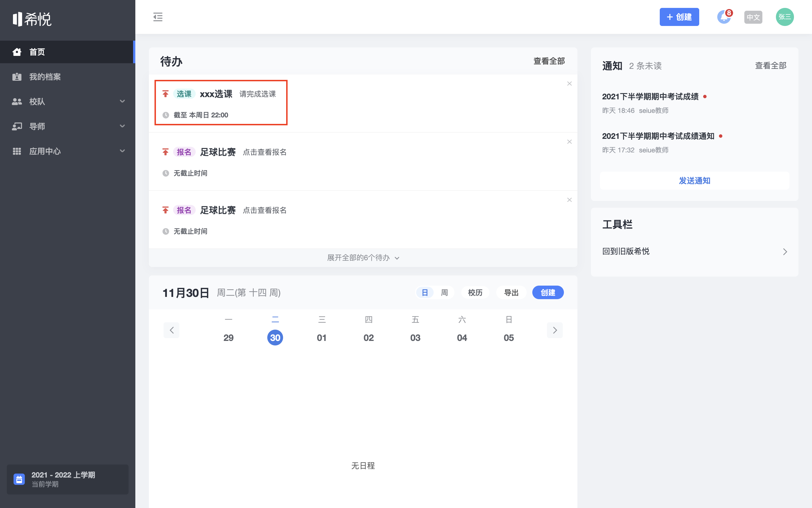Go to previous week in calendar
The image size is (812, 508).
(x=171, y=330)
